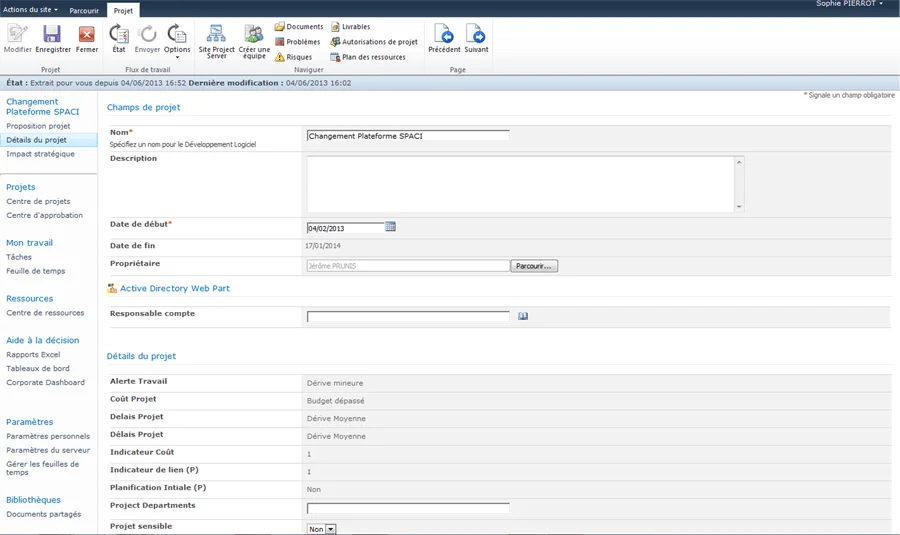
Task: Open the Sophie PIERROT user menu
Action: click(849, 4)
